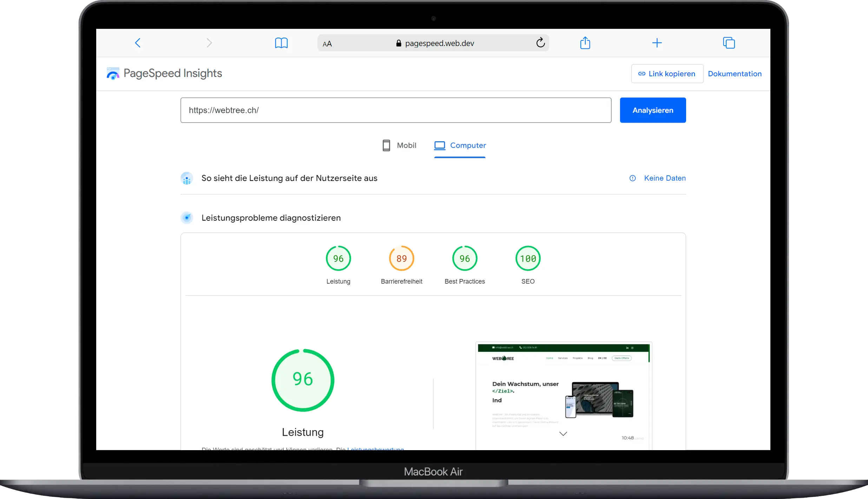Click the Link kopieren button
This screenshot has height=499, width=868.
pyautogui.click(x=667, y=73)
